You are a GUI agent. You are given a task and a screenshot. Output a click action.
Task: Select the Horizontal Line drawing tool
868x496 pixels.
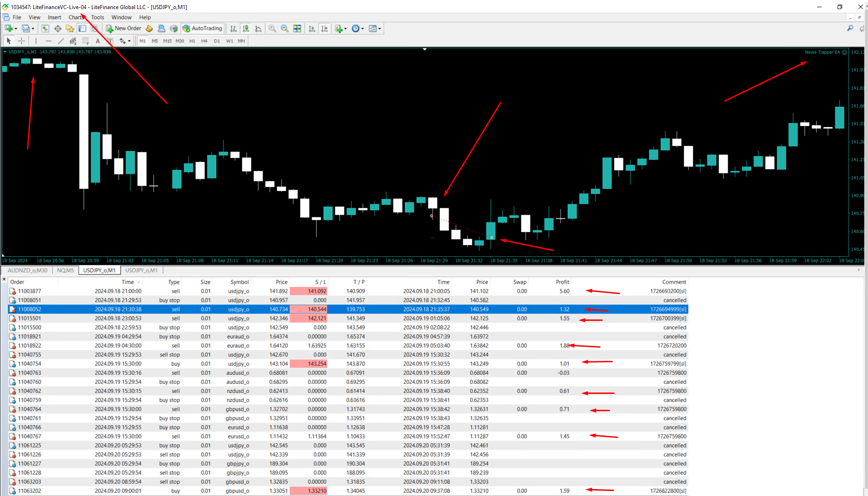click(x=49, y=41)
